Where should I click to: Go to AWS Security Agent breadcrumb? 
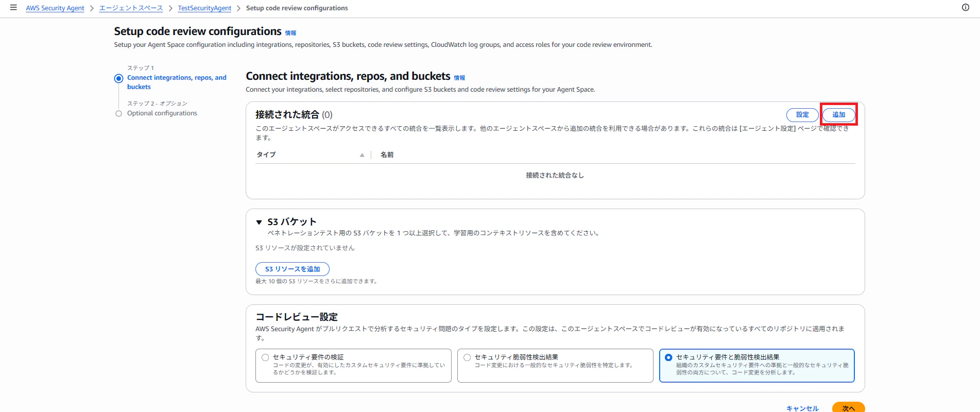[55, 8]
